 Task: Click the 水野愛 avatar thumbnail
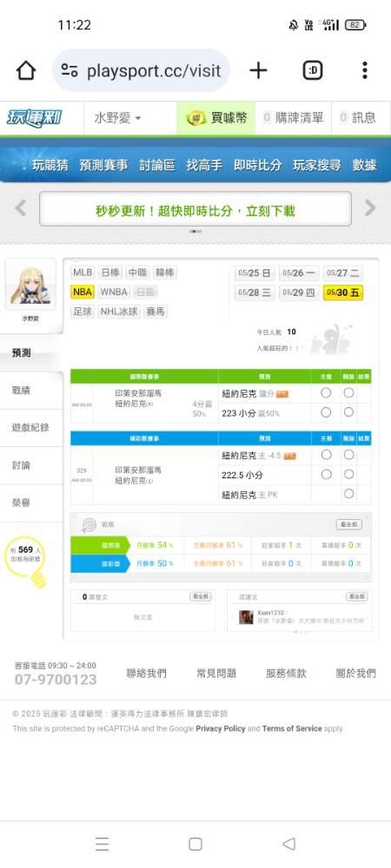30,285
